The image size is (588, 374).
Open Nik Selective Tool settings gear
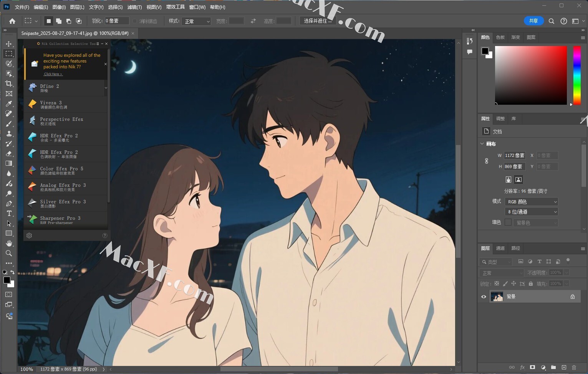pos(29,236)
